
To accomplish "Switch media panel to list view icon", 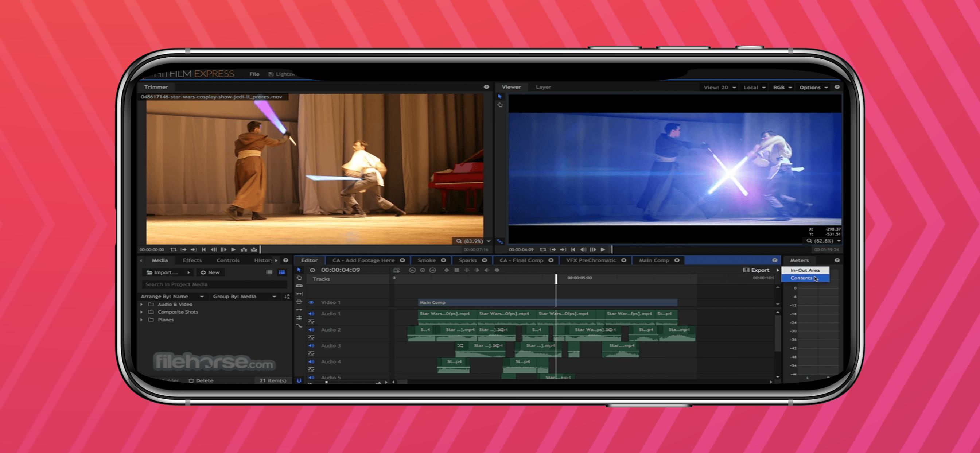I will pos(269,272).
